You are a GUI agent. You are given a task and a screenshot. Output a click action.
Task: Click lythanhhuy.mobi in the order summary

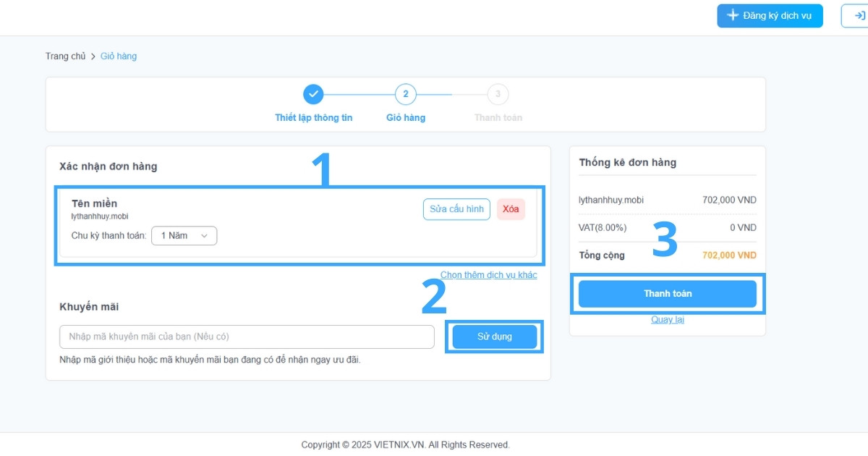click(x=611, y=200)
